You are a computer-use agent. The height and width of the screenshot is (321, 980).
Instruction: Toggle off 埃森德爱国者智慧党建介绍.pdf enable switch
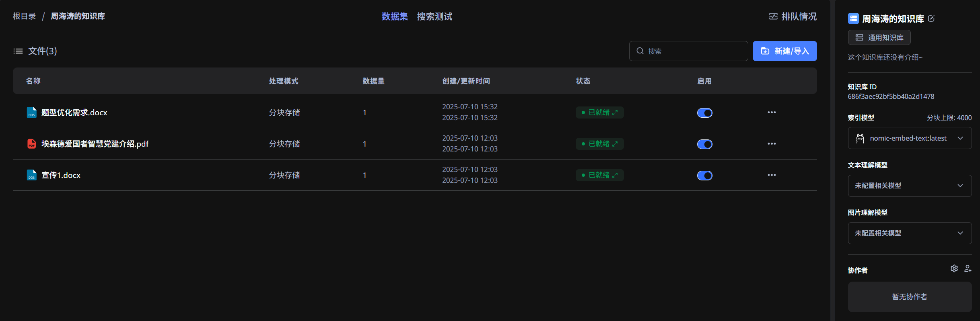(704, 144)
